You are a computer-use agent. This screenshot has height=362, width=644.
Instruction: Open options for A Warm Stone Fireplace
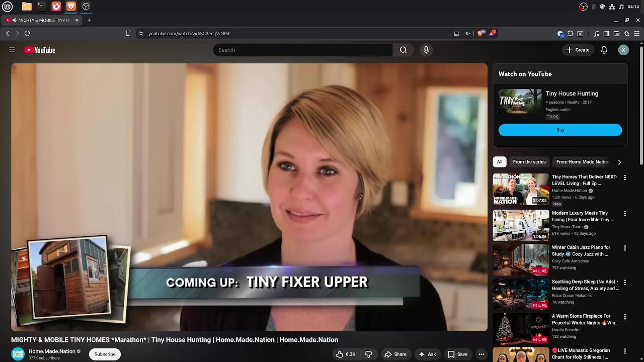[x=625, y=317]
